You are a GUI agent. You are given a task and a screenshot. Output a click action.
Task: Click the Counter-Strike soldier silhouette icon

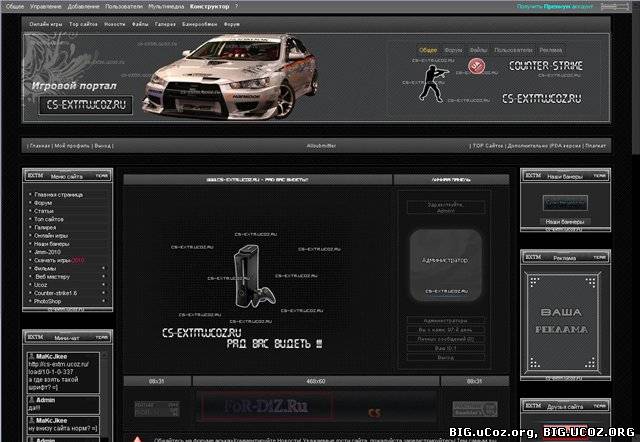[x=434, y=84]
